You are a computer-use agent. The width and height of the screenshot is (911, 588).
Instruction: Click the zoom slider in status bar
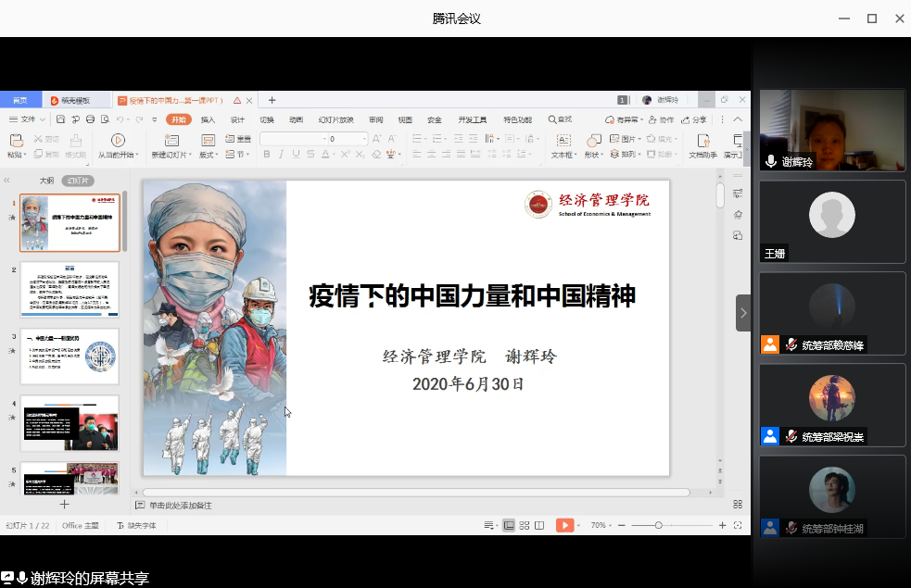(x=658, y=525)
